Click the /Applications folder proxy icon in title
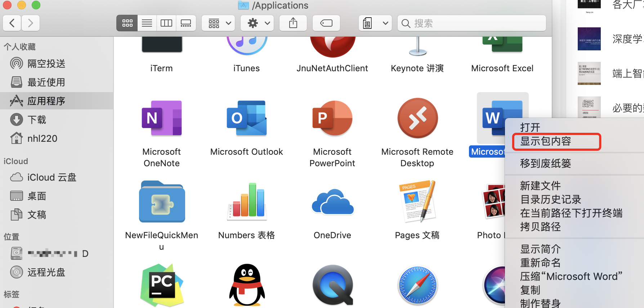This screenshot has height=308, width=644. [x=244, y=5]
